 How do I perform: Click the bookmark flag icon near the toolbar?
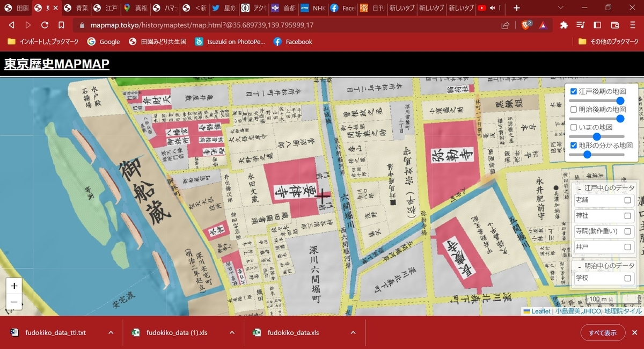click(x=62, y=25)
